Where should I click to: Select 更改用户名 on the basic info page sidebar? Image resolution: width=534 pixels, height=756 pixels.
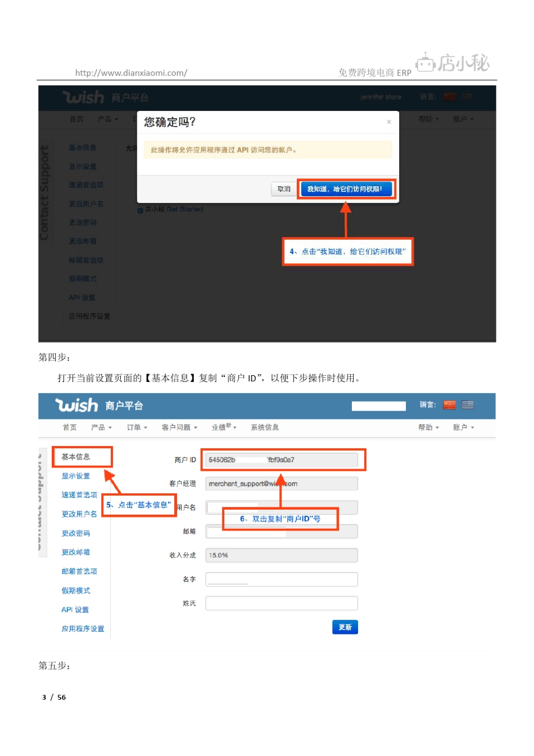click(79, 514)
